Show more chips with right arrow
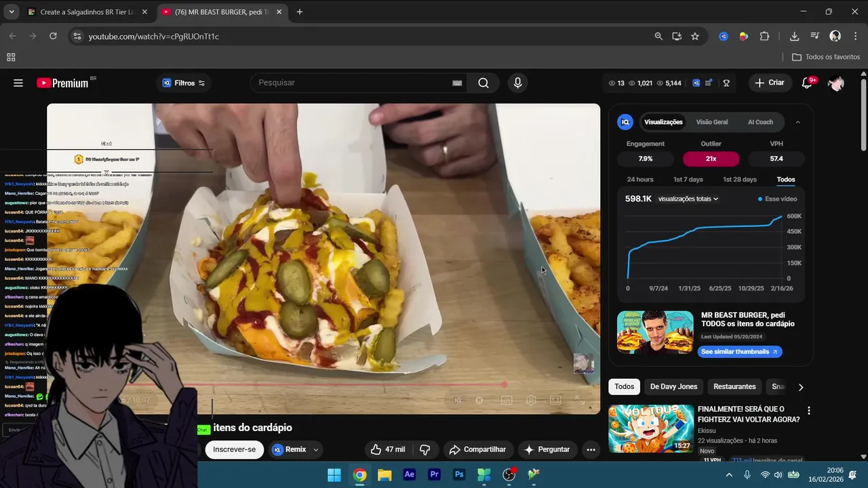The height and width of the screenshot is (488, 868). (x=800, y=387)
